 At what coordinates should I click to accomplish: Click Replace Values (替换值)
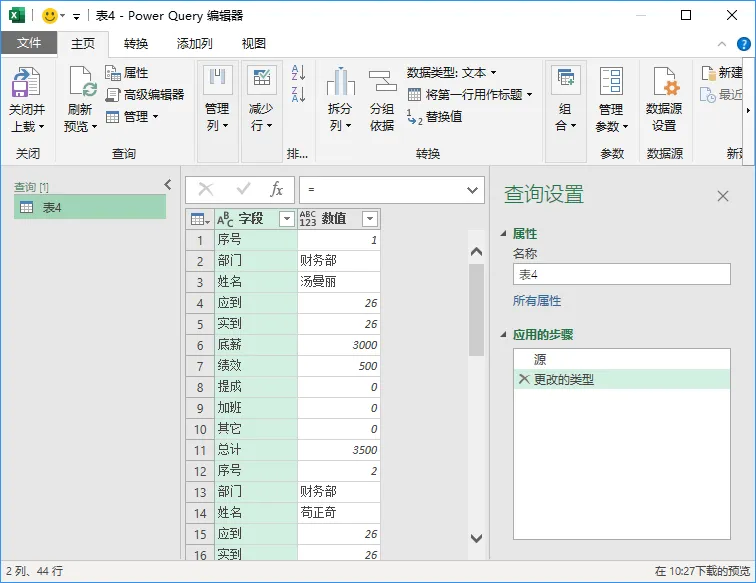coord(435,117)
